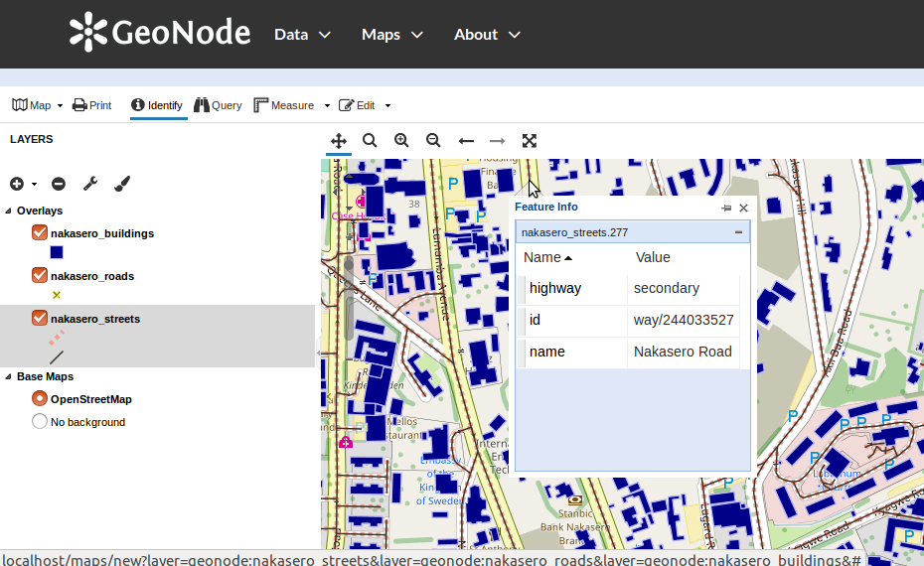Image resolution: width=924 pixels, height=566 pixels.
Task: Go to previous map extent
Action: coord(466,141)
